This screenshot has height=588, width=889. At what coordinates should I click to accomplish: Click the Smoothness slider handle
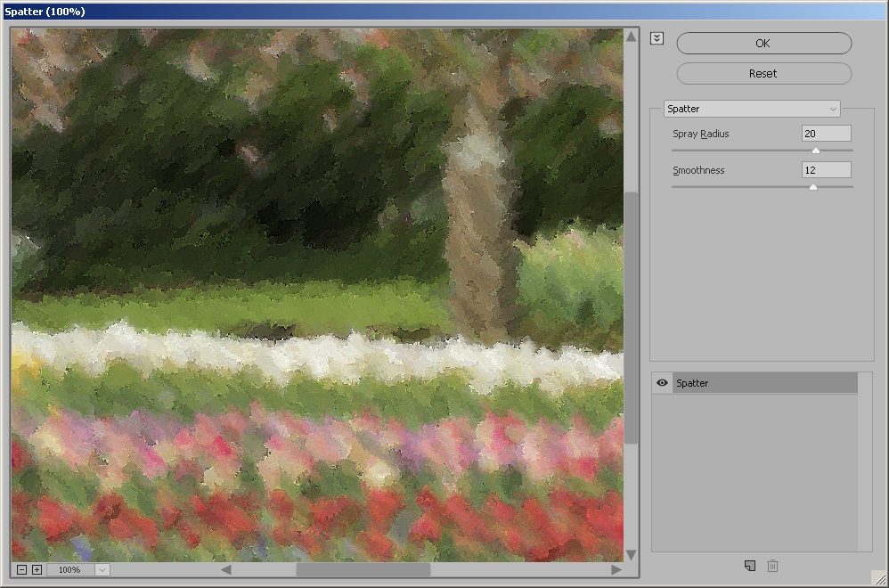(x=812, y=187)
